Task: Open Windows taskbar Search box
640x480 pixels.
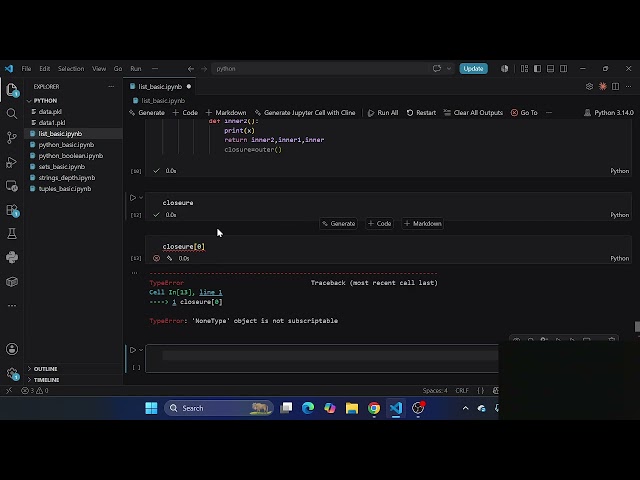Action: 219,408
